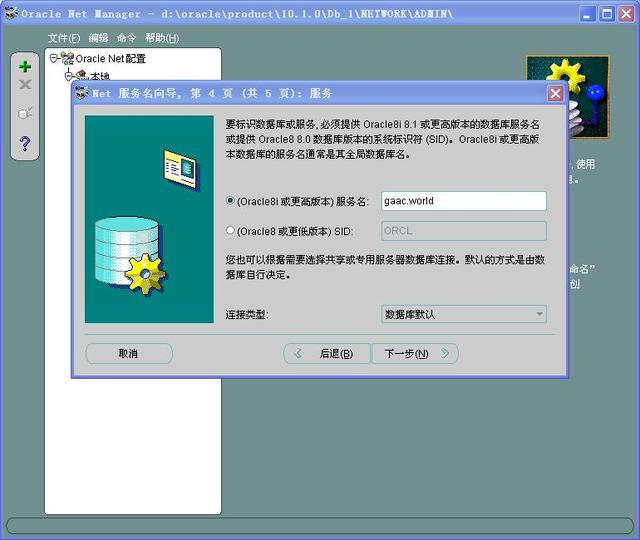Open the 帮助(H) menu
This screenshot has height=540, width=640.
pyautogui.click(x=162, y=38)
